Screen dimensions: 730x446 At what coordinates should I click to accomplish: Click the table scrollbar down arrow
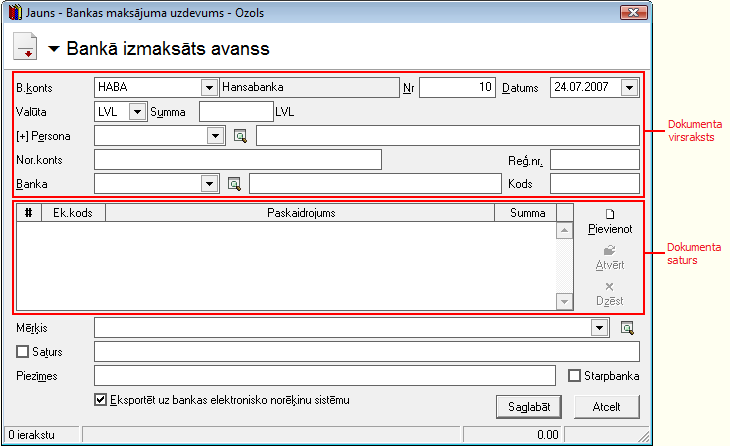click(x=564, y=302)
